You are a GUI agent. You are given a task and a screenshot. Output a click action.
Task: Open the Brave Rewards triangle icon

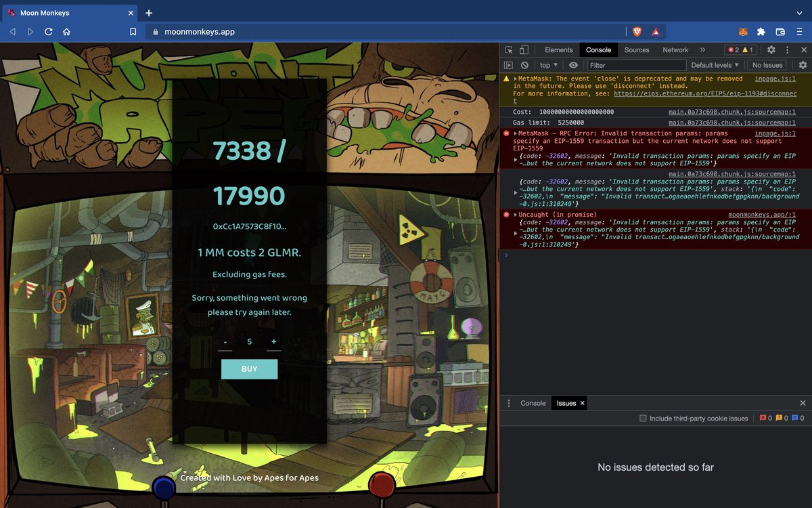[656, 32]
